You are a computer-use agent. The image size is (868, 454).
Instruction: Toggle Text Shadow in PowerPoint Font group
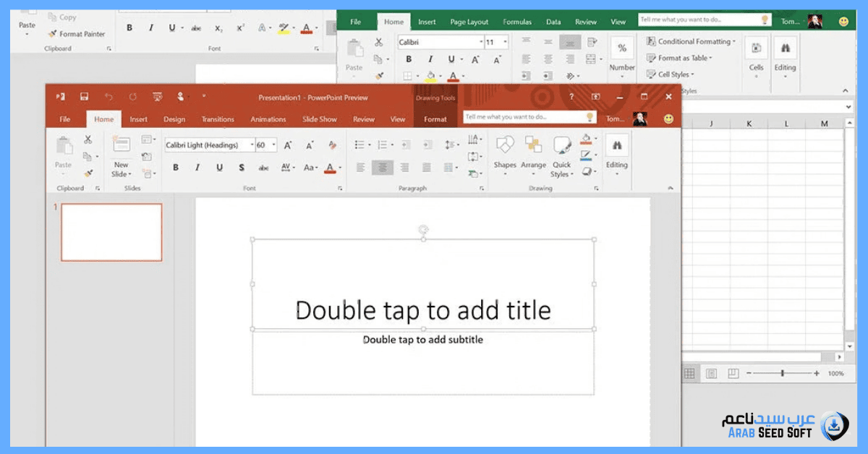(x=241, y=168)
